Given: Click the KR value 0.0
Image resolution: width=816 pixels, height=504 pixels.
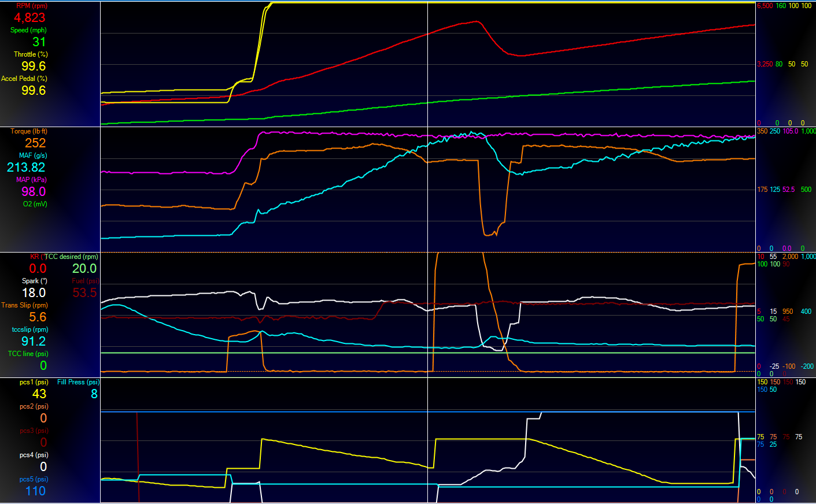Looking at the screenshot, I should coord(38,268).
